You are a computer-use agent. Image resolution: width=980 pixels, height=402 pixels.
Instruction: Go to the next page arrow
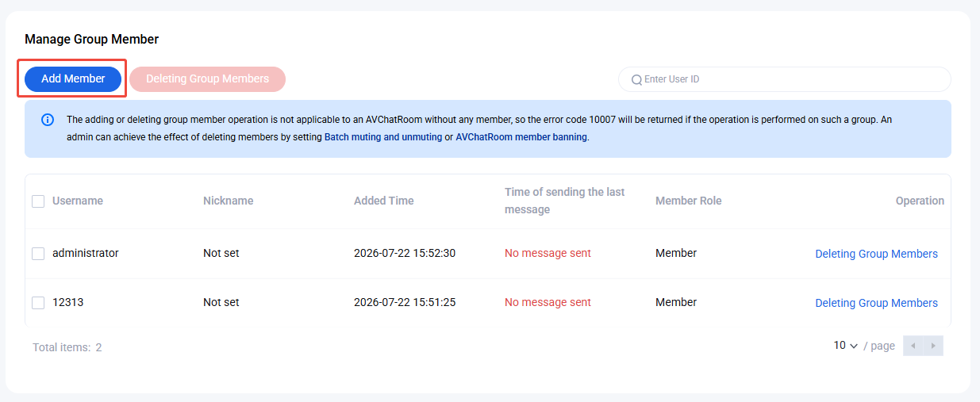click(x=933, y=346)
